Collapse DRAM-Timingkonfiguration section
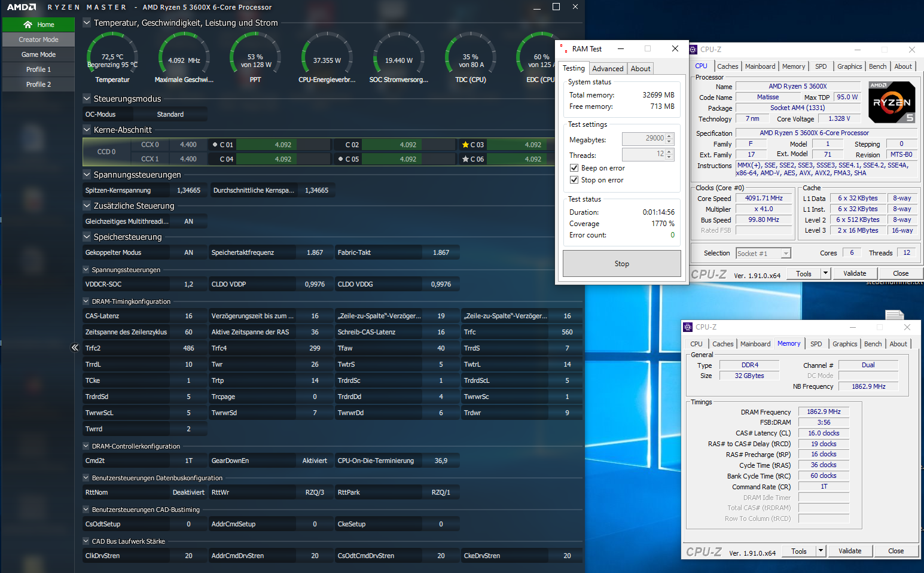This screenshot has height=573, width=924. pos(86,301)
